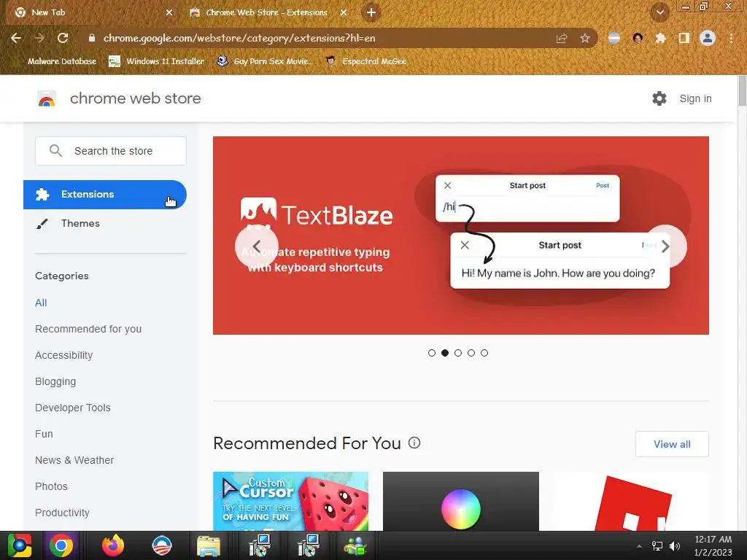Open File Explorer folder on taskbar
747x560 pixels.
click(209, 545)
